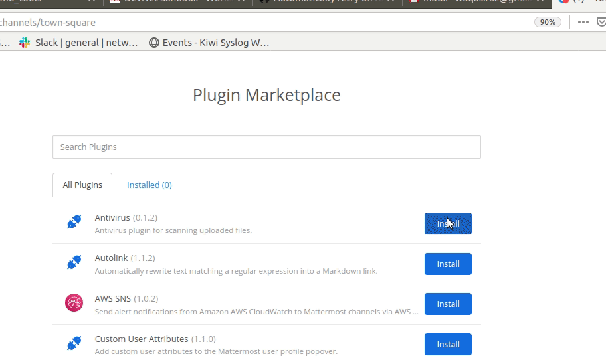Image resolution: width=606 pixels, height=364 pixels.
Task: Open the Slack general bookmark
Action: (x=78, y=43)
